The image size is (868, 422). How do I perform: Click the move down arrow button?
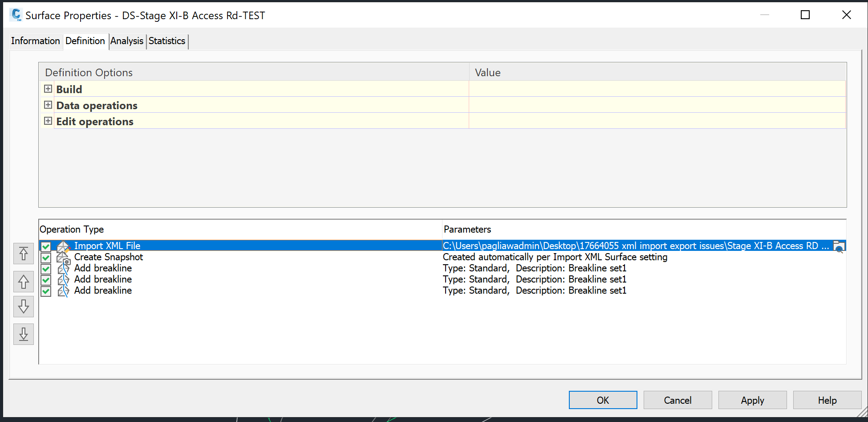(x=24, y=307)
